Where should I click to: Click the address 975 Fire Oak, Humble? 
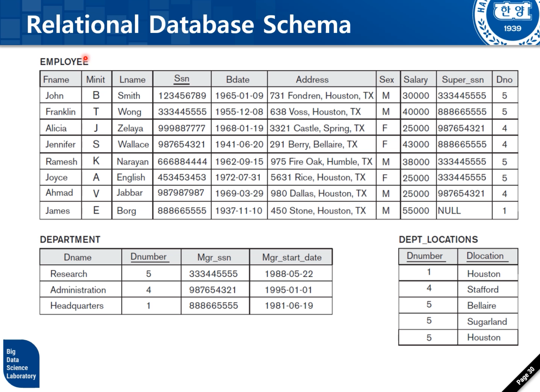tap(321, 162)
